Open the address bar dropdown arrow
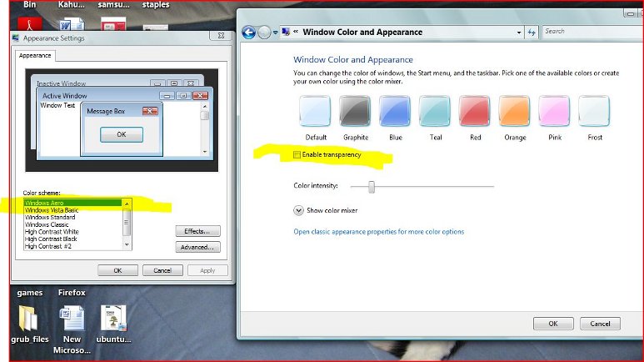644x362 pixels. tap(519, 32)
